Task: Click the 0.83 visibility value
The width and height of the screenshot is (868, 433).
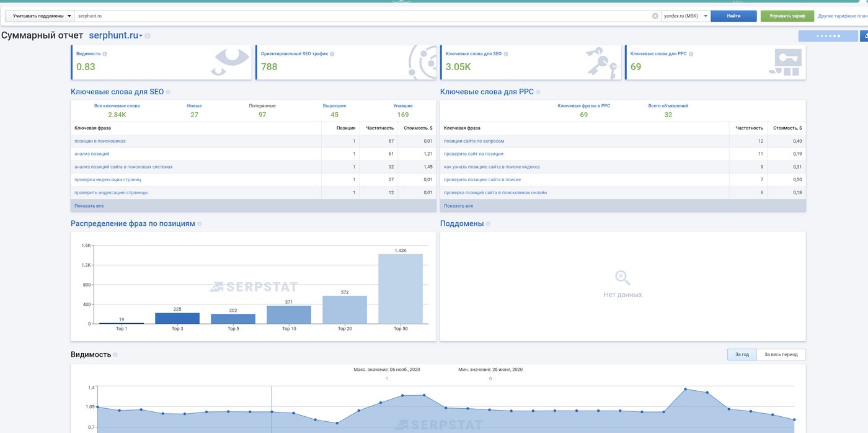Action: click(x=86, y=67)
